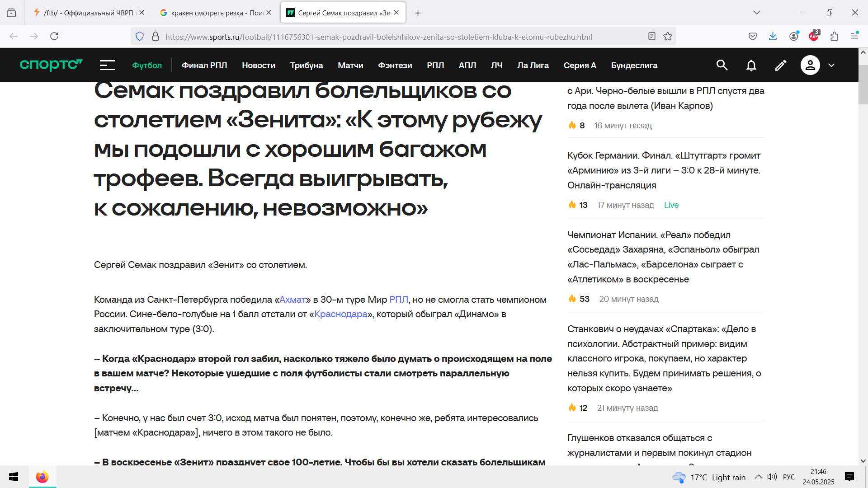Click the browser forward arrow
This screenshot has width=868, height=488.
coord(34,36)
